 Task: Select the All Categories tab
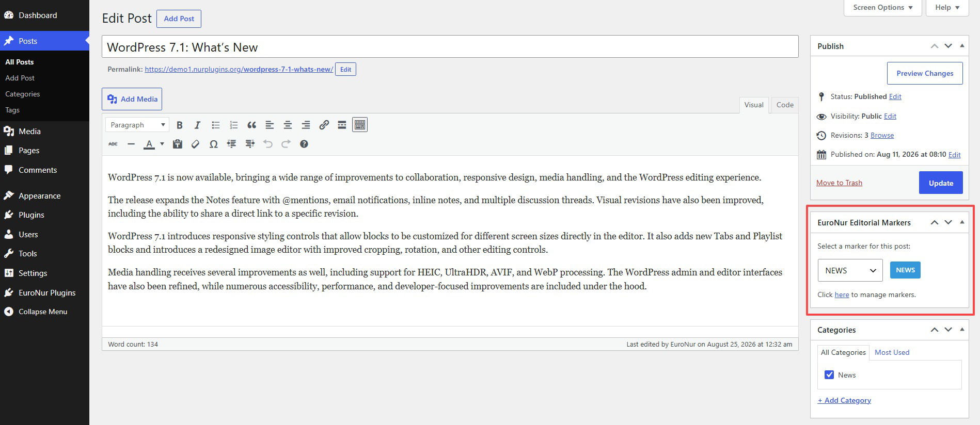point(843,352)
